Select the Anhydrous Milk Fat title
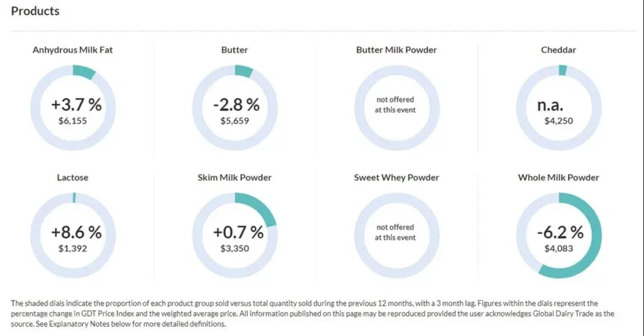Viewport: 644px width, 336px height. (73, 50)
